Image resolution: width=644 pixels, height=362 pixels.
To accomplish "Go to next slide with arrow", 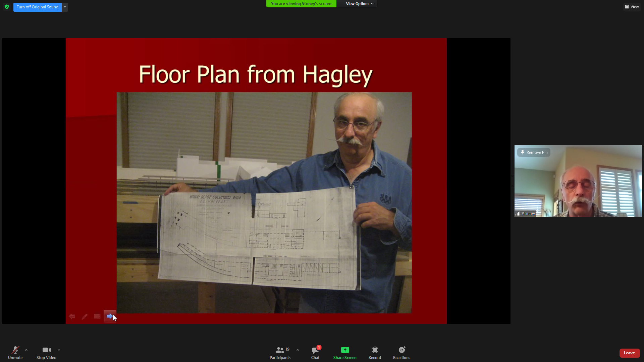I will pos(110,316).
